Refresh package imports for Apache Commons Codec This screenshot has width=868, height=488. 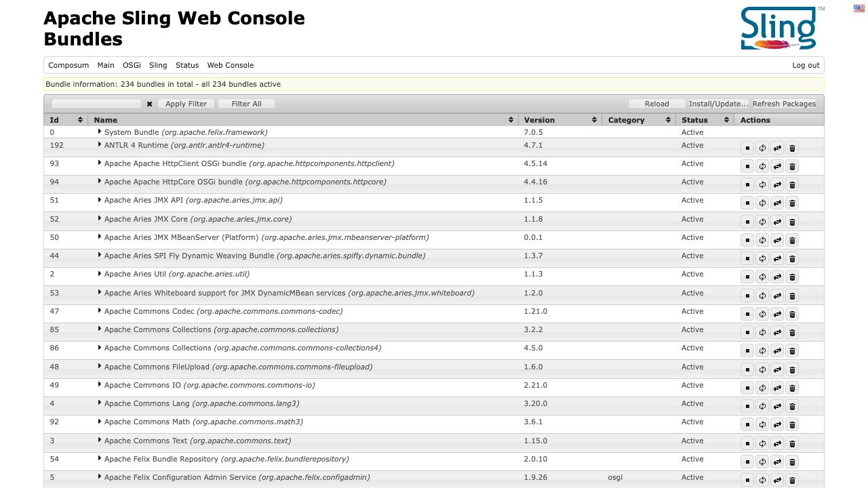point(762,314)
